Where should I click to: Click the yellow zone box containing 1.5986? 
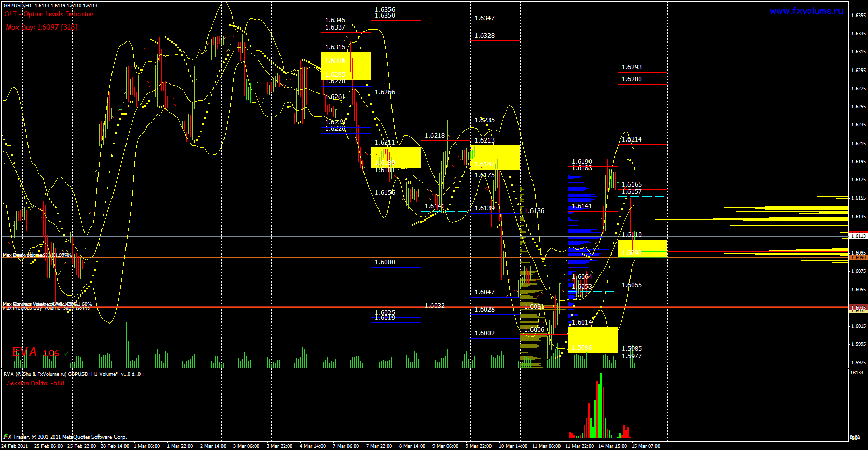click(x=593, y=340)
